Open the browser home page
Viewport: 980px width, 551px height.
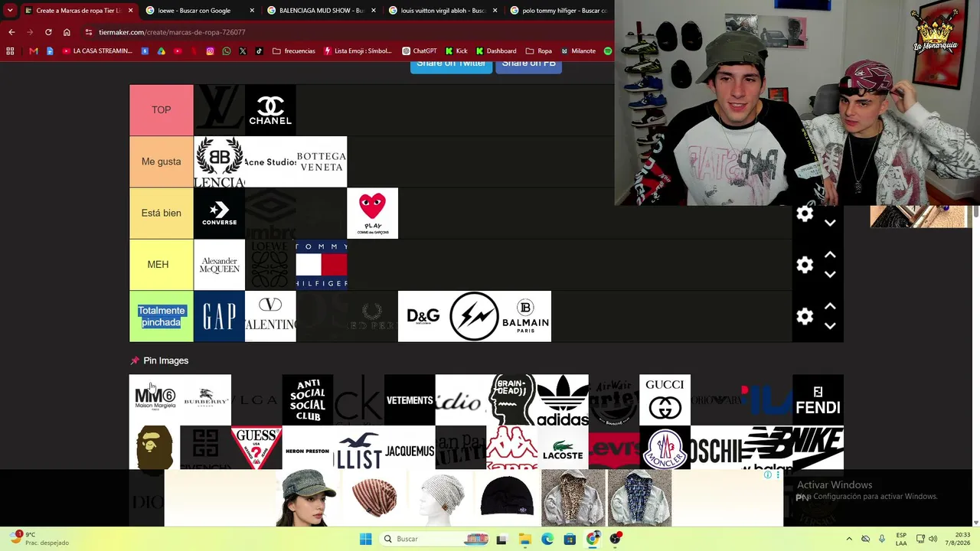tap(67, 32)
